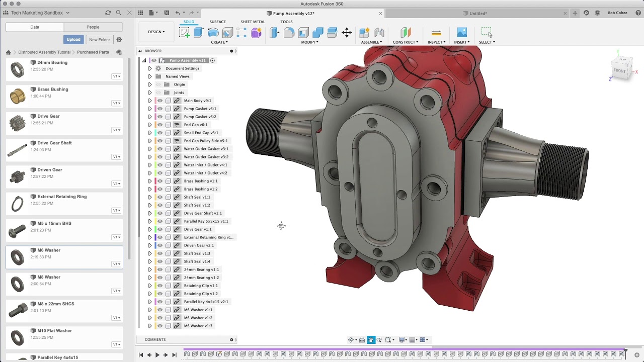Select the Press Pull tool

[274, 33]
